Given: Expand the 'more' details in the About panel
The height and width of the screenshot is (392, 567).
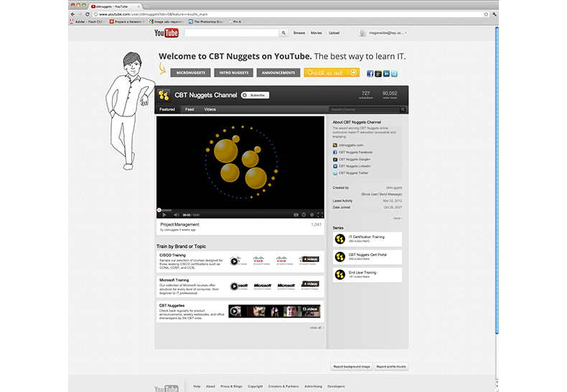Looking at the screenshot, I should (398, 218).
